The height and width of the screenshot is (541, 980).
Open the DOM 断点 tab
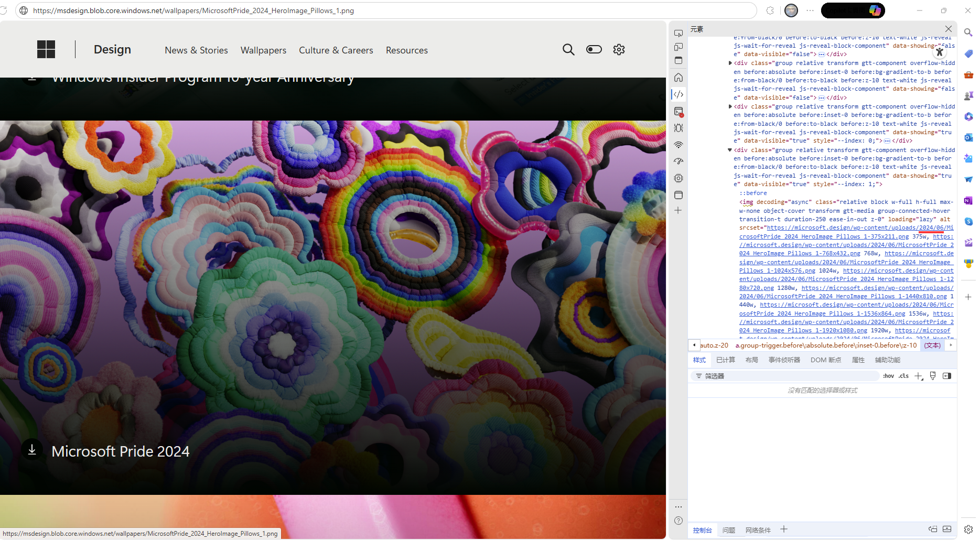(x=826, y=360)
